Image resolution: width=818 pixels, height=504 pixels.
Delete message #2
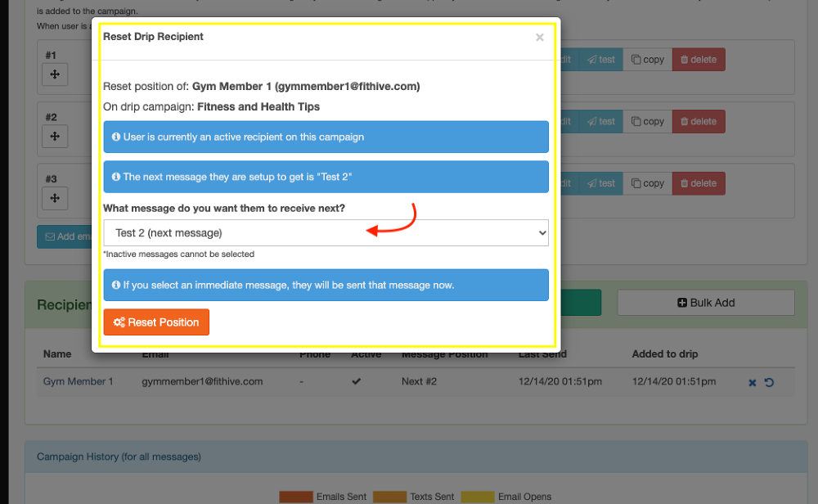pyautogui.click(x=698, y=121)
